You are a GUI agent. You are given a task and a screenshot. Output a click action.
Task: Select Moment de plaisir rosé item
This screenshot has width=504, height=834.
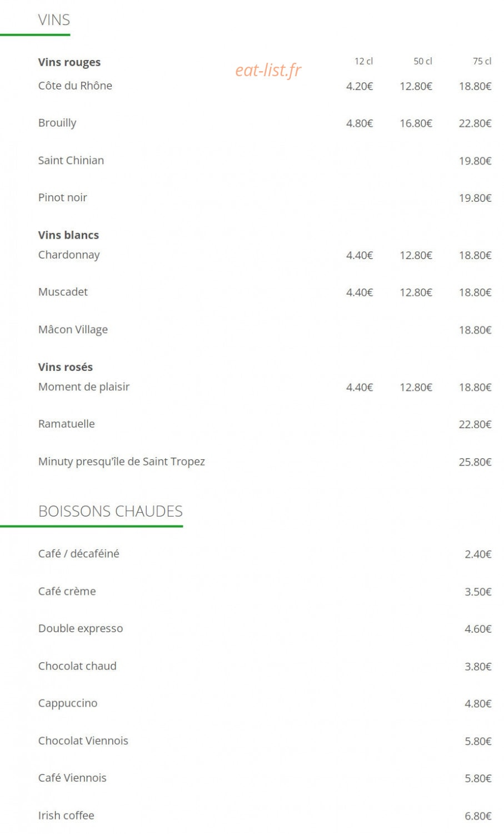point(84,387)
